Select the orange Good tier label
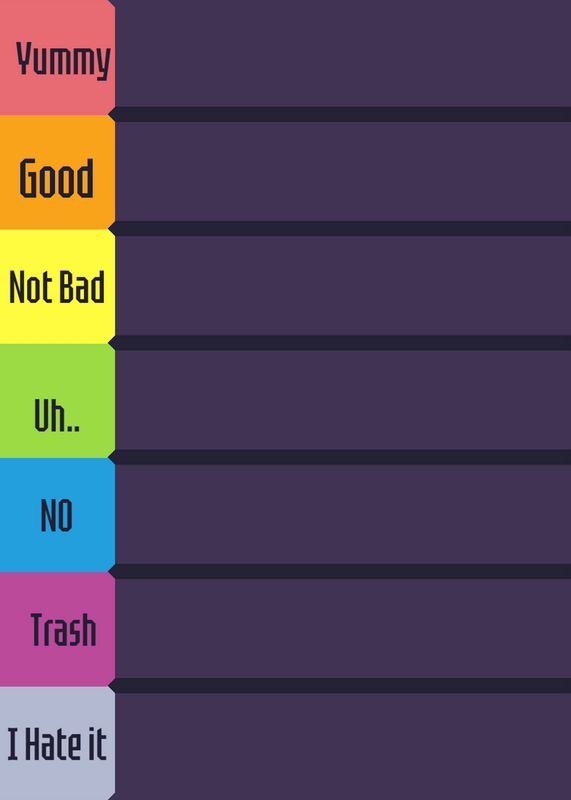Viewport: 571px width, 800px height. pos(57,172)
